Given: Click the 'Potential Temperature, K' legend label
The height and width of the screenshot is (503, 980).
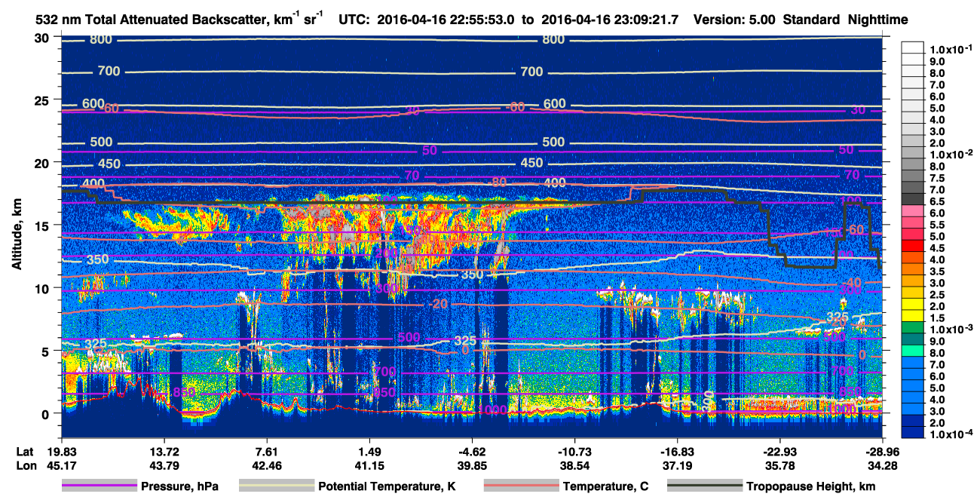Looking at the screenshot, I should [x=387, y=486].
